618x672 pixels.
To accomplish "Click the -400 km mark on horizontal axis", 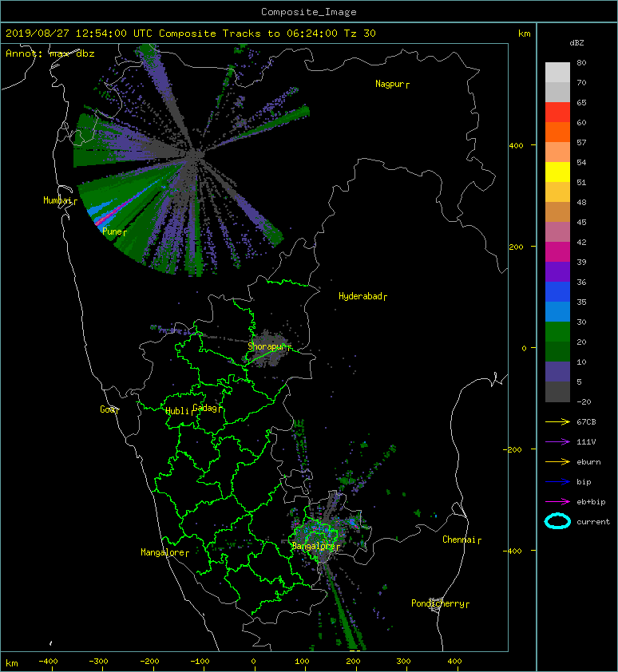I will (x=48, y=662).
